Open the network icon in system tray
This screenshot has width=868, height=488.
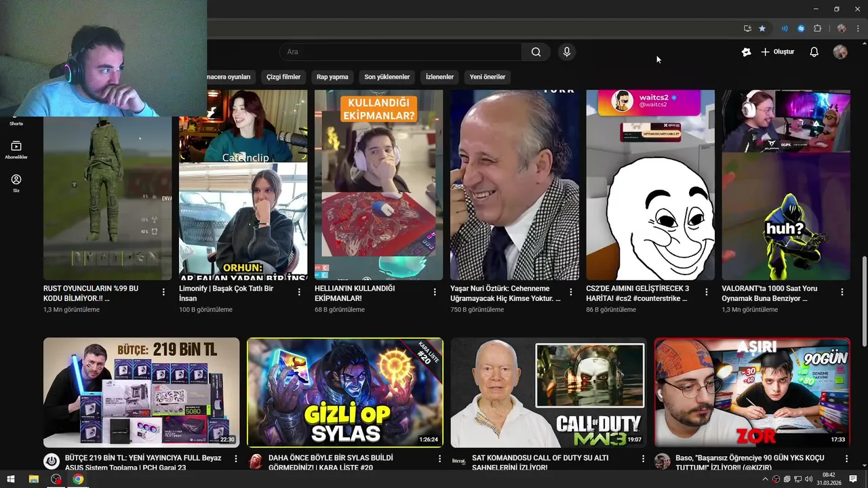(x=798, y=479)
